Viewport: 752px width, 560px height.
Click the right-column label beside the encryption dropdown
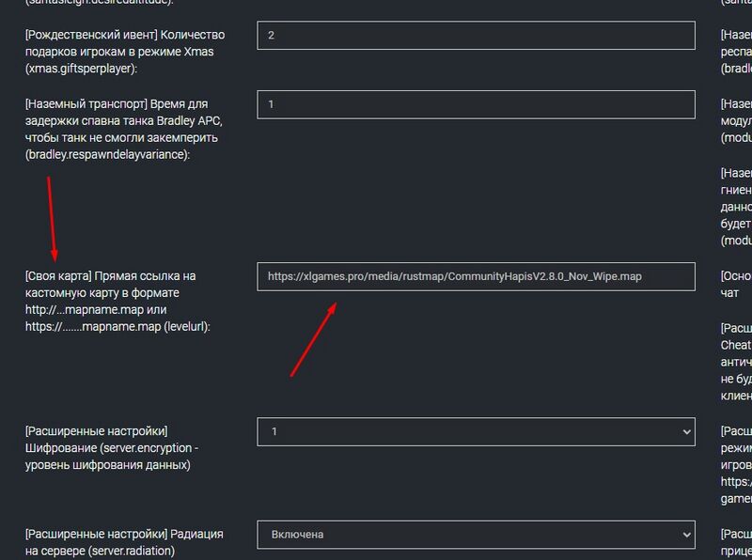point(736,456)
